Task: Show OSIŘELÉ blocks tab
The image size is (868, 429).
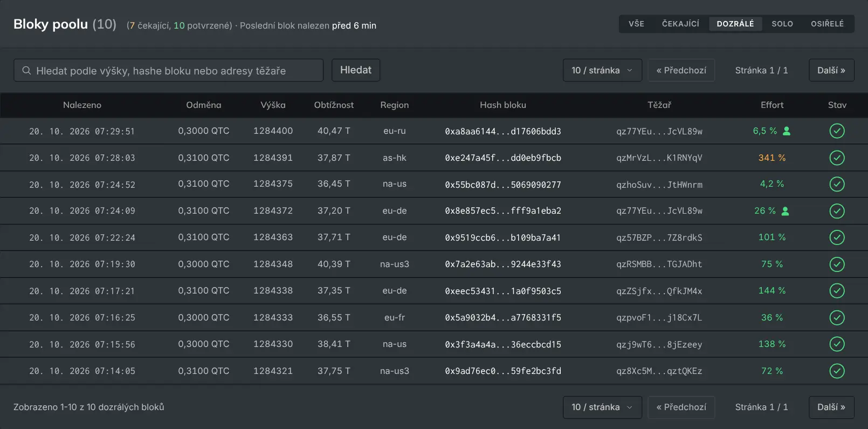Action: (x=828, y=24)
